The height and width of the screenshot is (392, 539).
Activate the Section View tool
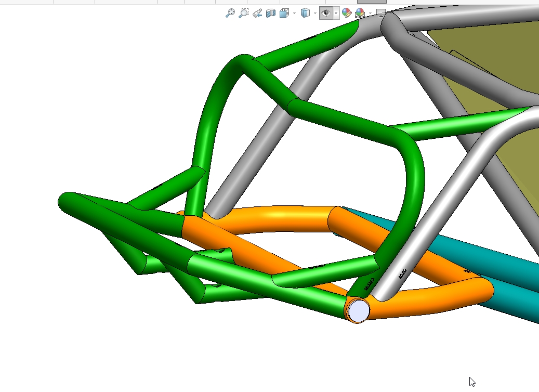[x=270, y=13]
